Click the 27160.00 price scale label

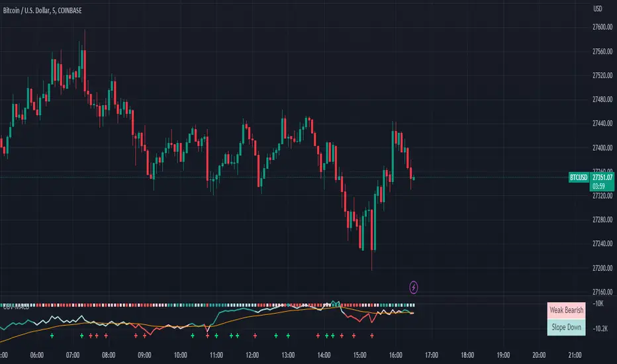(602, 292)
